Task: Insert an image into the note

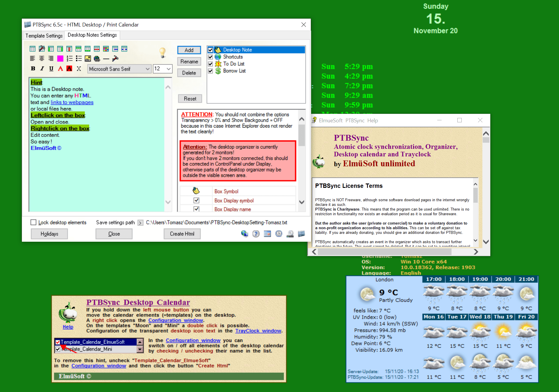Action: (x=88, y=59)
